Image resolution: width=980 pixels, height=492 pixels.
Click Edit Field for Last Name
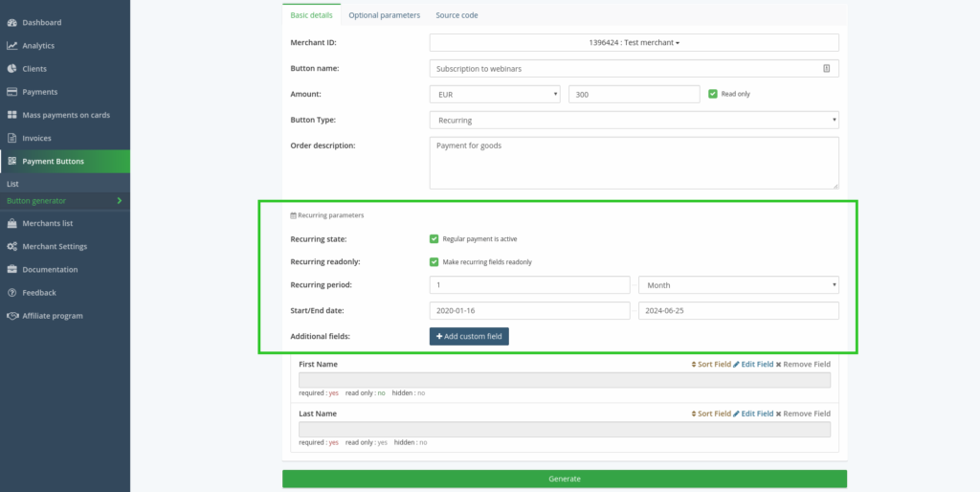pyautogui.click(x=753, y=414)
